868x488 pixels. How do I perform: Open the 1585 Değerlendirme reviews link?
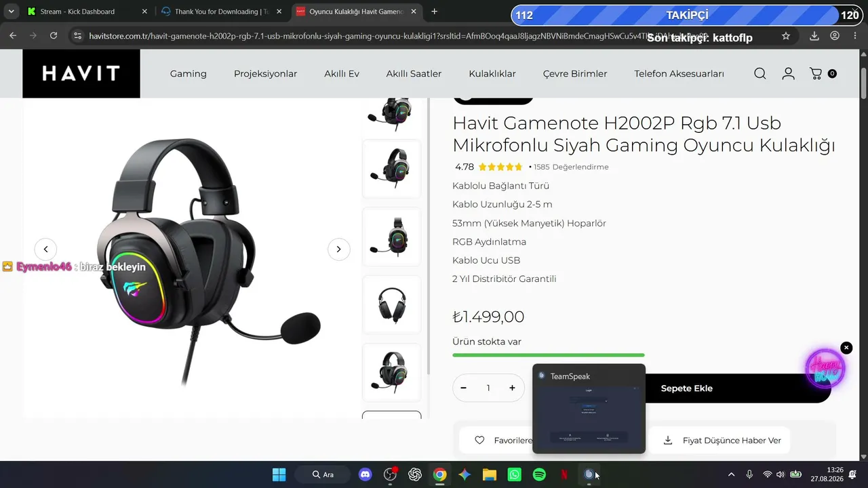pyautogui.click(x=571, y=167)
